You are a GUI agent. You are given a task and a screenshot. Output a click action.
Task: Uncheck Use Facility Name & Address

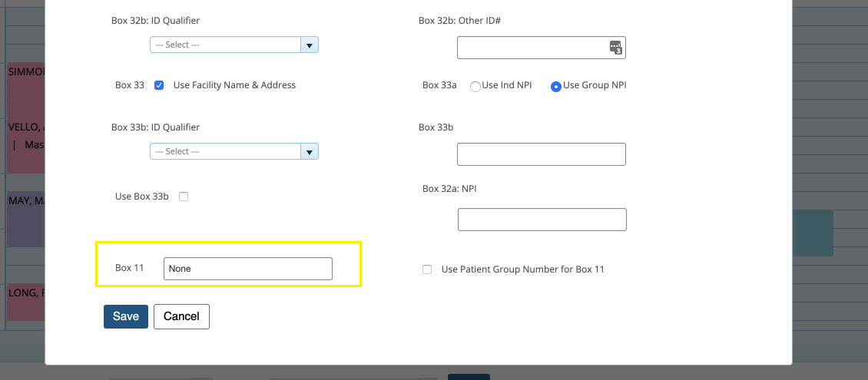159,85
